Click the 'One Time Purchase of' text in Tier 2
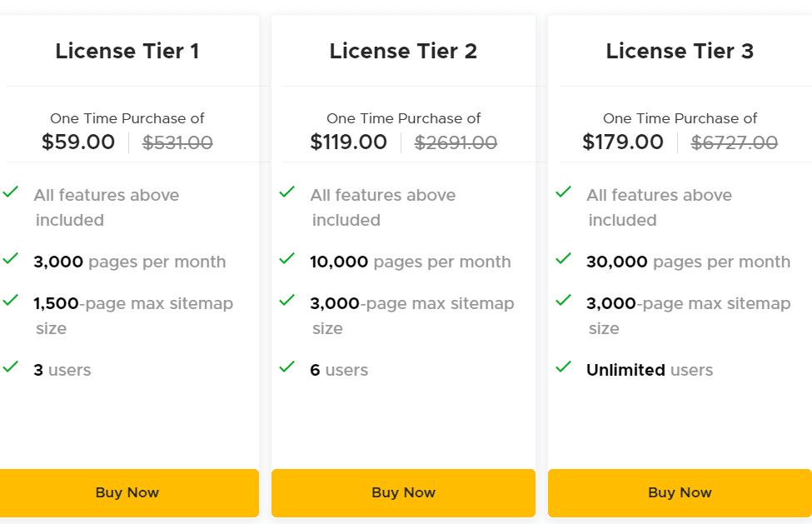The height and width of the screenshot is (524, 812). coord(403,118)
